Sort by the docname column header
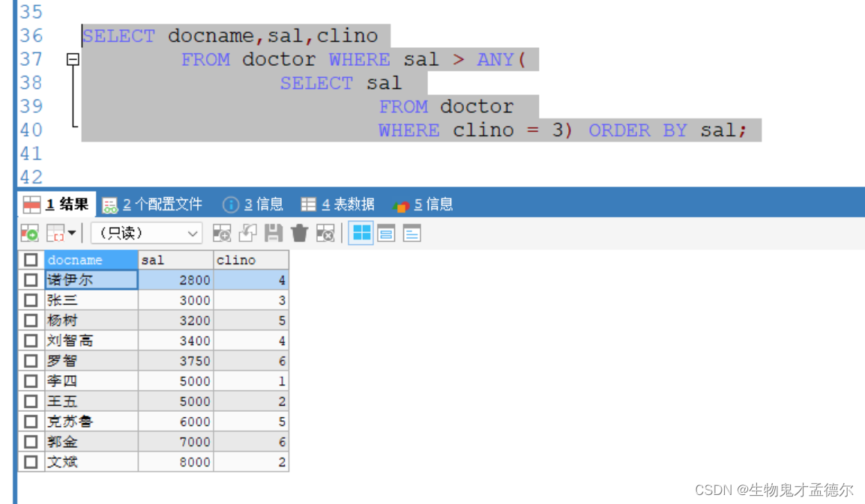Viewport: 865px width, 504px height. point(91,260)
